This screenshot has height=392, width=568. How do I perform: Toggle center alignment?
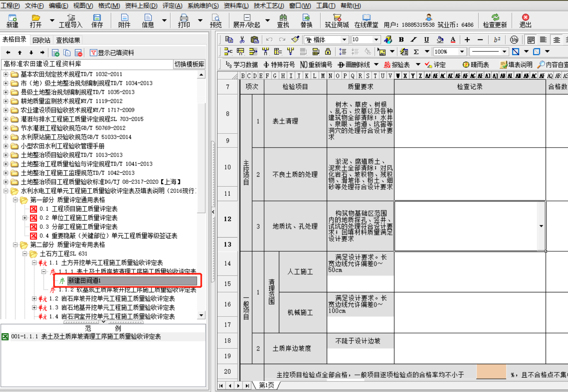(556, 39)
